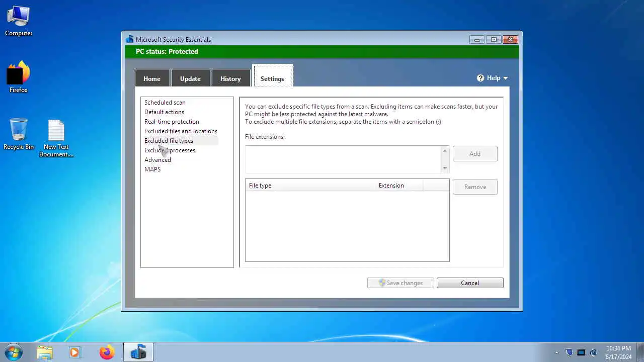Maximize the Security Essentials window

(x=494, y=40)
